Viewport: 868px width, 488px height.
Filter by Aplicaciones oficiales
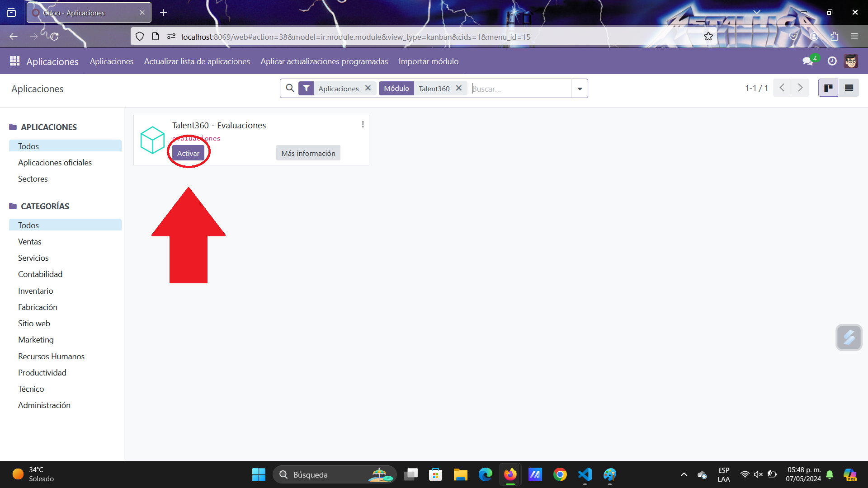pyautogui.click(x=65, y=162)
